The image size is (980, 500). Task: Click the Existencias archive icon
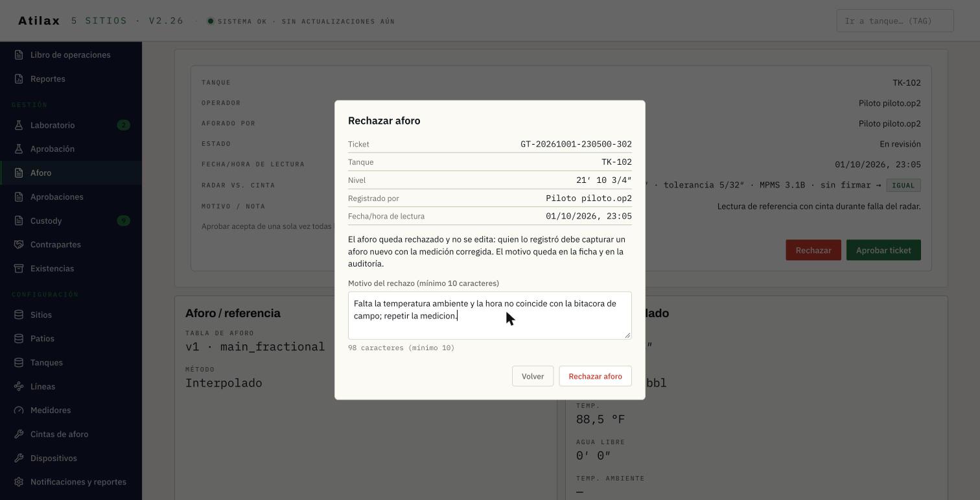click(19, 269)
